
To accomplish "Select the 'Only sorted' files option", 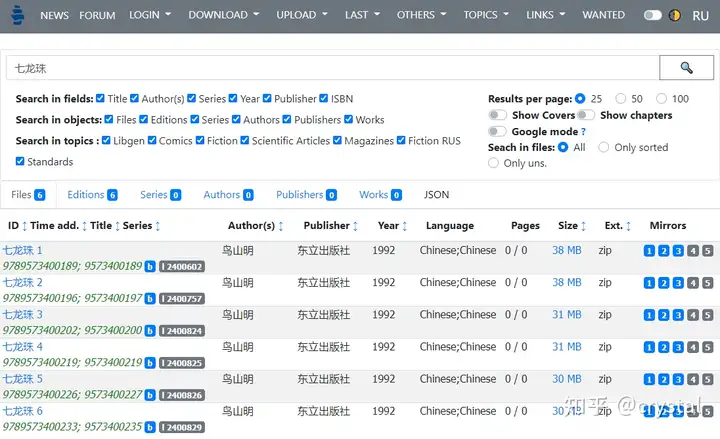I will pyautogui.click(x=603, y=147).
